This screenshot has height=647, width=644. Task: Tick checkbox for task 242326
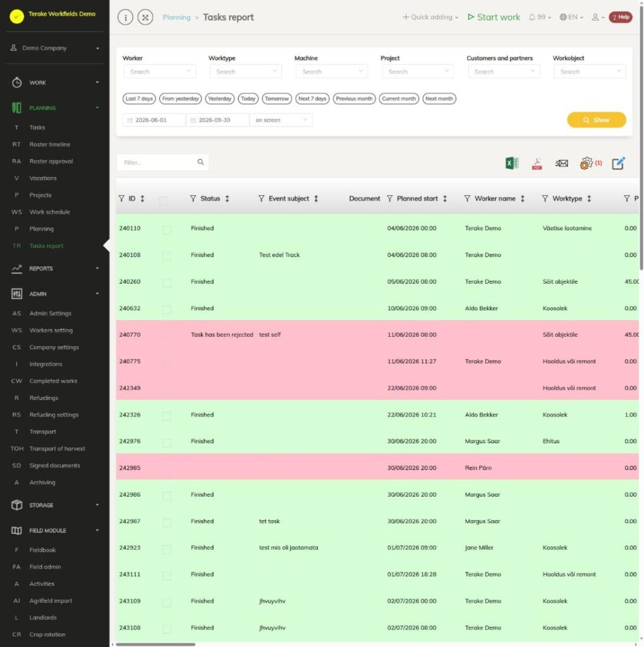(167, 416)
